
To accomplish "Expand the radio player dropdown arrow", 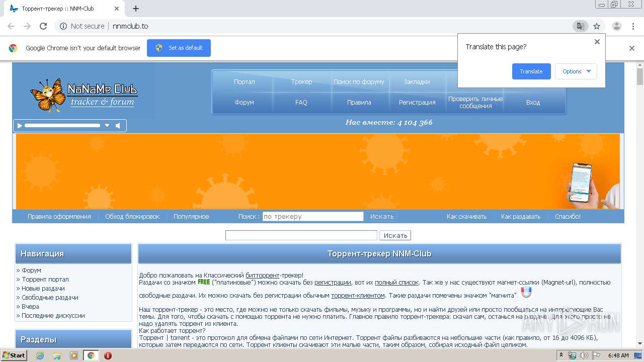I will (107, 126).
